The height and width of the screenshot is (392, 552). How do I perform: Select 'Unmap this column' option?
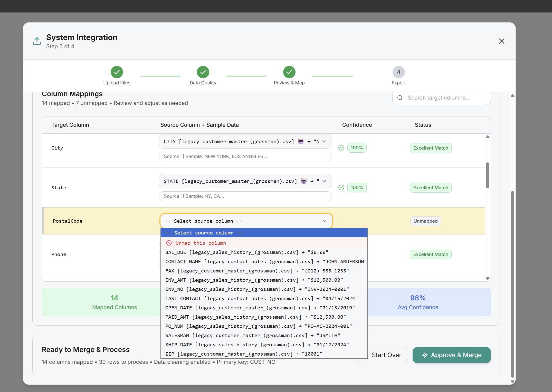[x=200, y=243]
